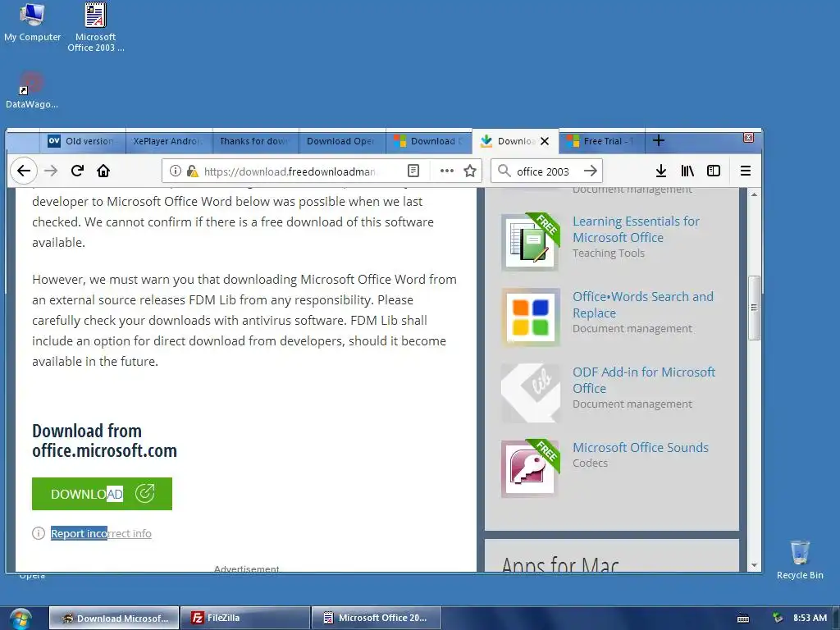Click Learning Essentials app thumbnail
The width and height of the screenshot is (840, 630).
(x=531, y=242)
